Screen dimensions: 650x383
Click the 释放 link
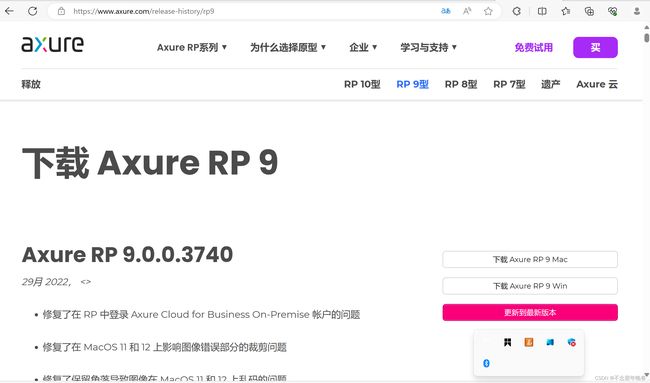(x=31, y=84)
